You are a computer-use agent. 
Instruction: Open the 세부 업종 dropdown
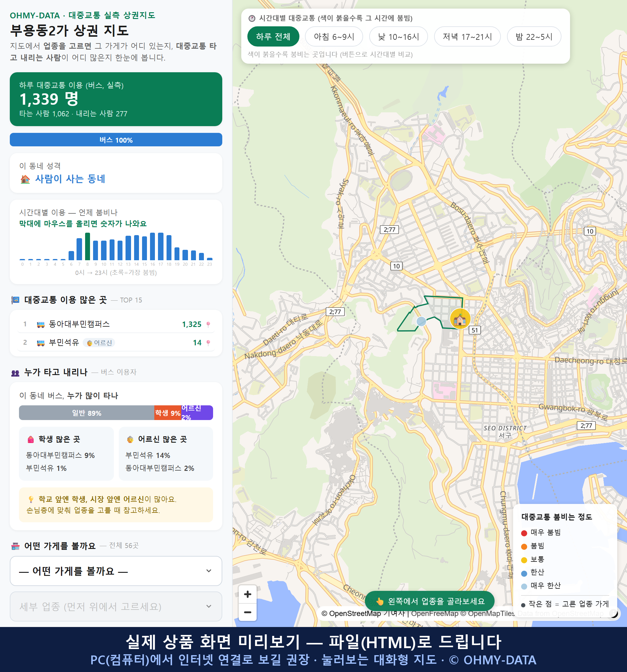[x=116, y=606]
